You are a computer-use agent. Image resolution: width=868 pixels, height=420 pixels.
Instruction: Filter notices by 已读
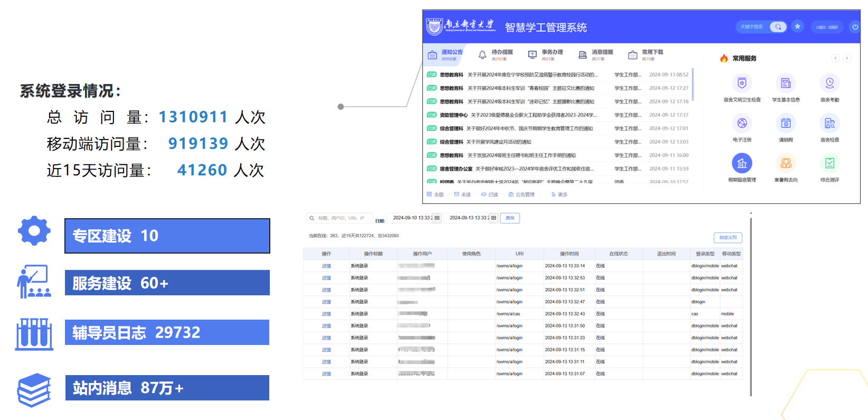pyautogui.click(x=490, y=194)
